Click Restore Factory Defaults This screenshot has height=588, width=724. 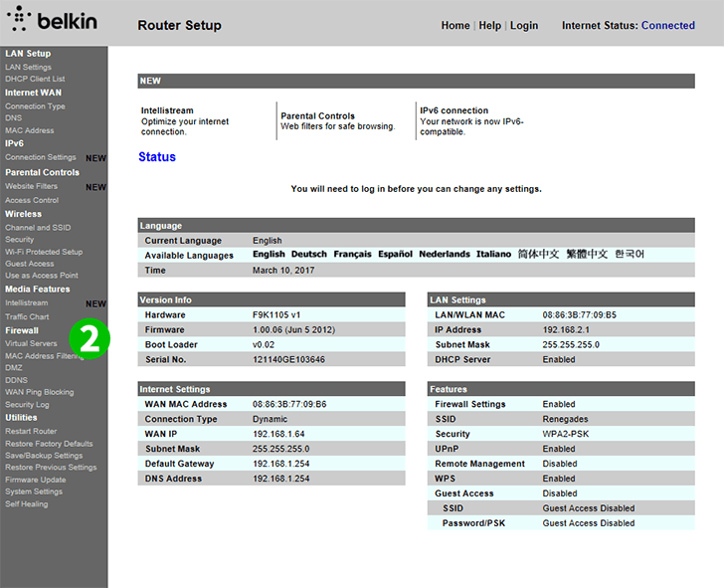49,444
